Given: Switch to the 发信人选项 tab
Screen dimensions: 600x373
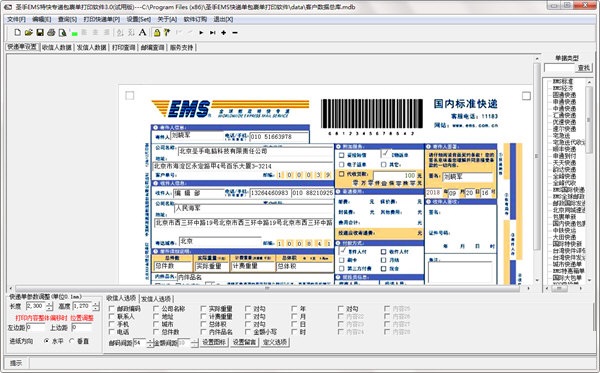Looking at the screenshot, I should click(156, 299).
